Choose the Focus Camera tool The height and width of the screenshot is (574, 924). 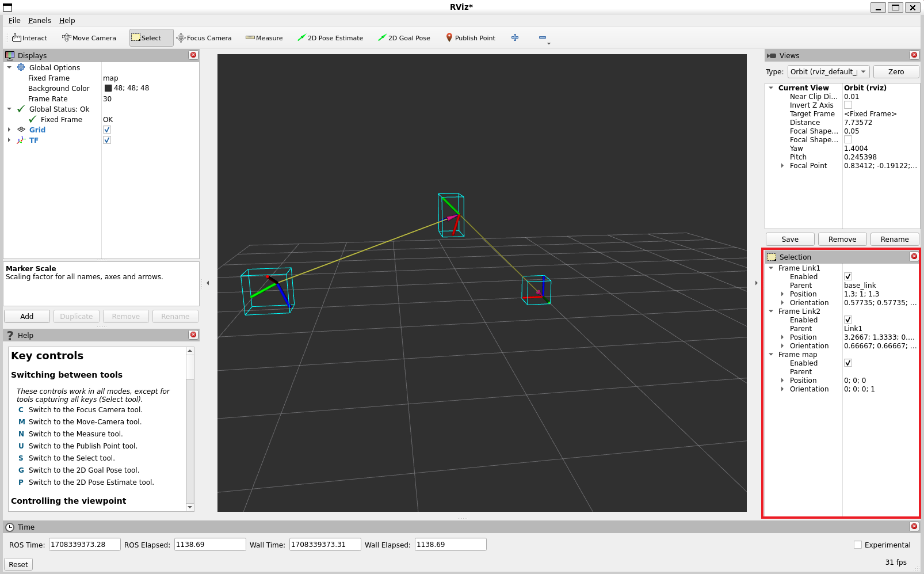point(204,38)
